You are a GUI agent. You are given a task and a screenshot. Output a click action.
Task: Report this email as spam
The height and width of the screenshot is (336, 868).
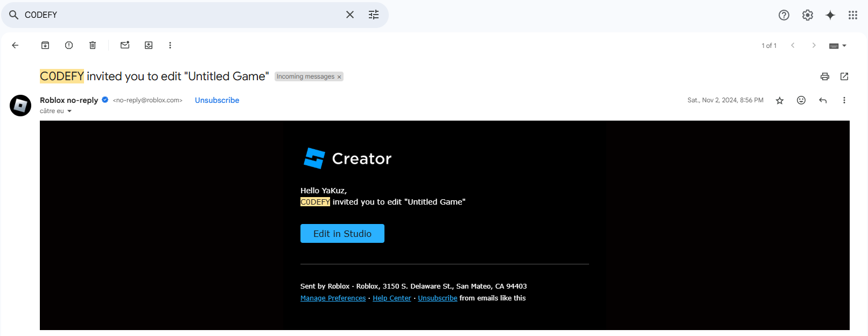point(69,45)
